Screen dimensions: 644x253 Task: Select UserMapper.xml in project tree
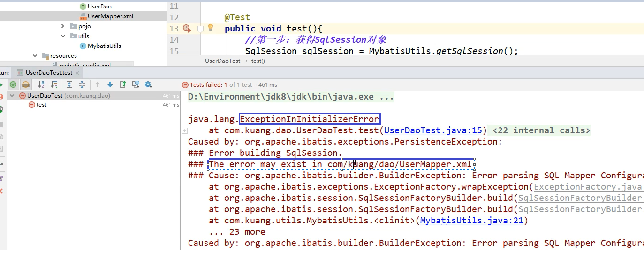[x=106, y=16]
